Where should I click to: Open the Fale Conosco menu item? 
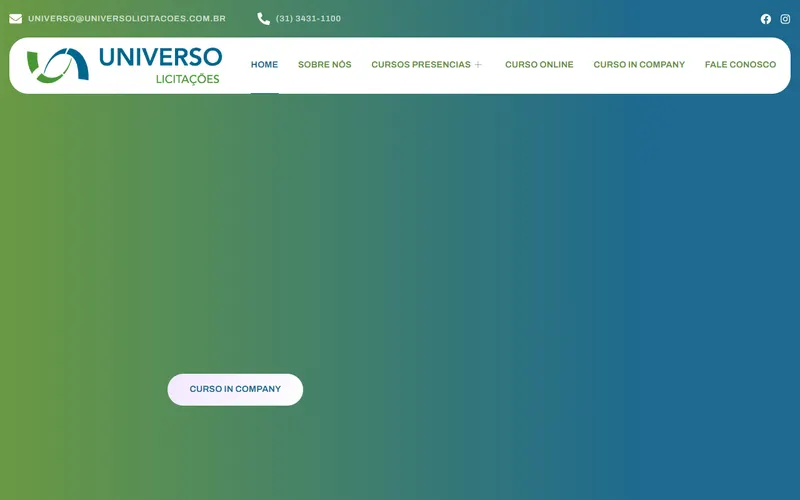[740, 65]
